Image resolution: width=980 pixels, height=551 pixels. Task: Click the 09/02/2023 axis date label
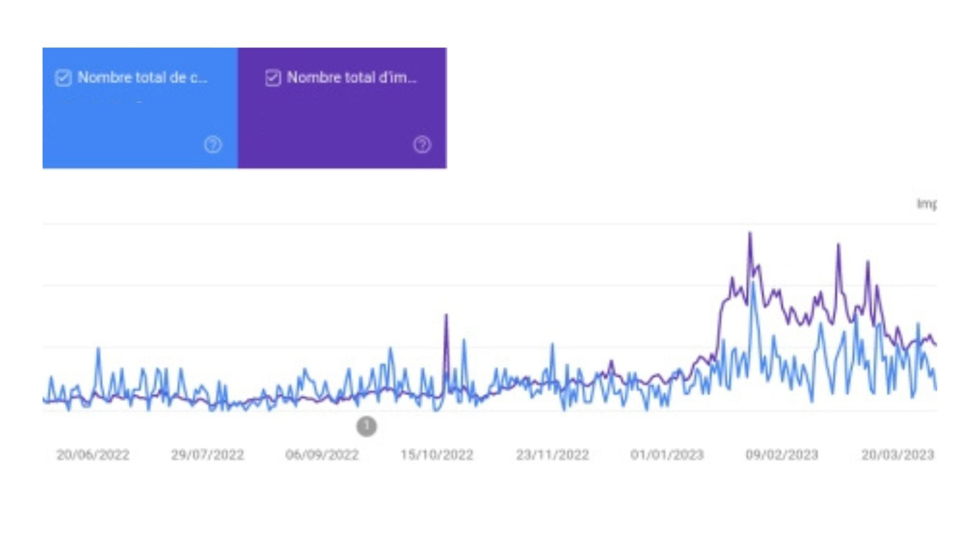pos(782,455)
